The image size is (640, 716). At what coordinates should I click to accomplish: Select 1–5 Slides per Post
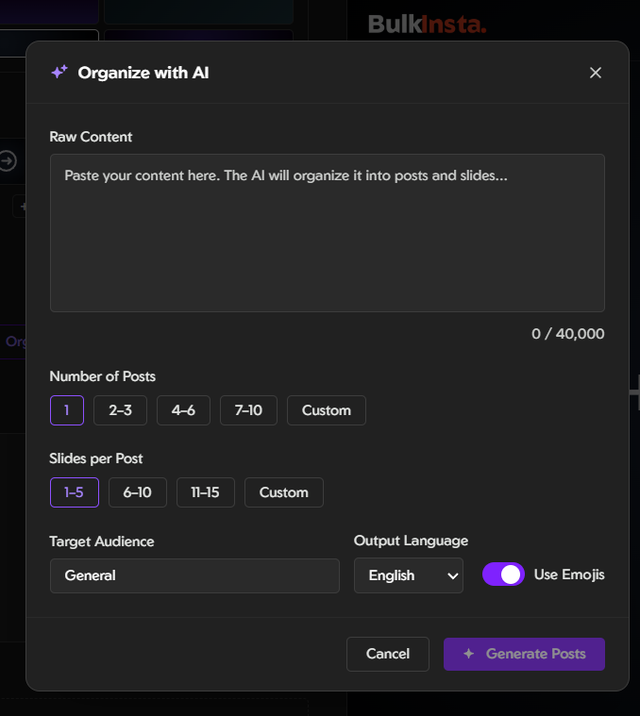point(74,492)
